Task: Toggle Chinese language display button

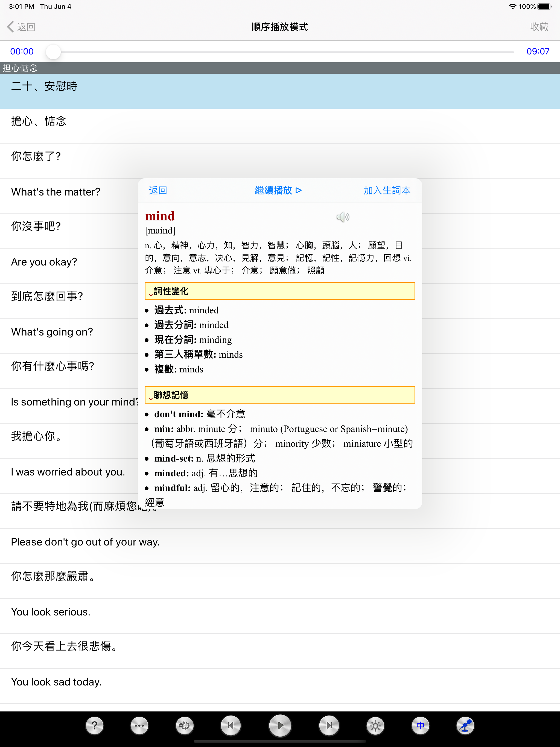Action: click(x=420, y=725)
